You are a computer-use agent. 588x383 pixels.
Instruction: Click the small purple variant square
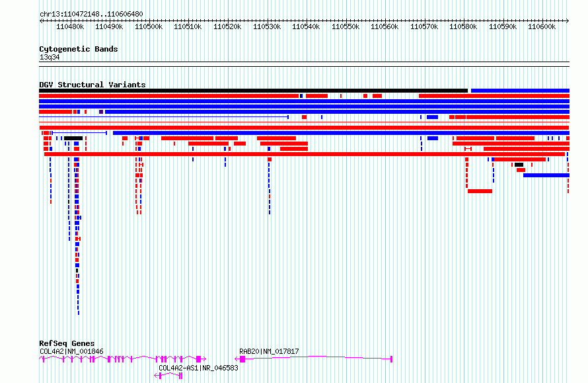click(x=101, y=112)
